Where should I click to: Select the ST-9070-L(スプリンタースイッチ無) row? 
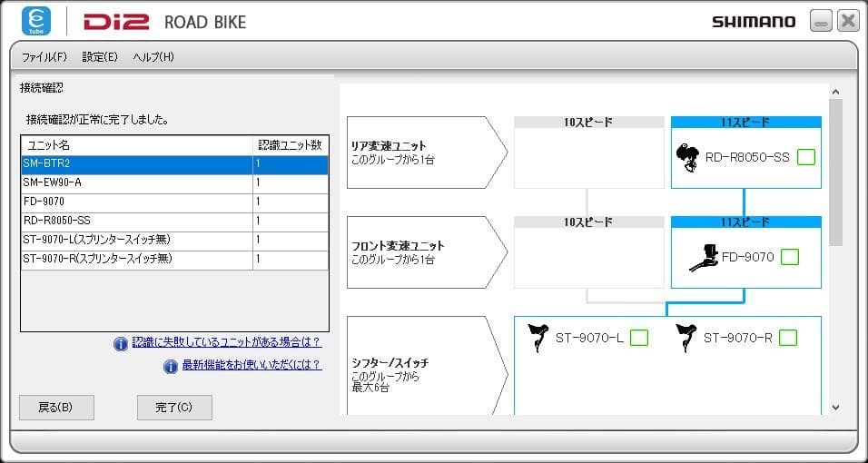click(175, 241)
